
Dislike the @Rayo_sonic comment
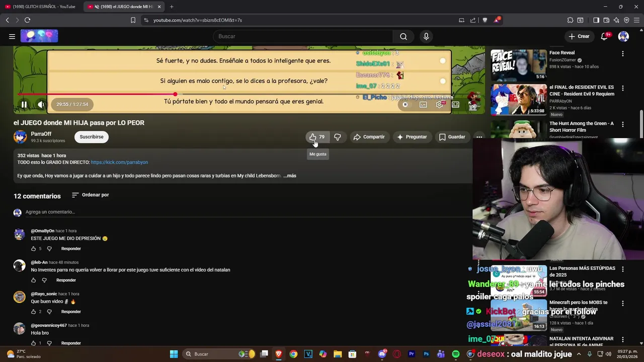point(49,312)
